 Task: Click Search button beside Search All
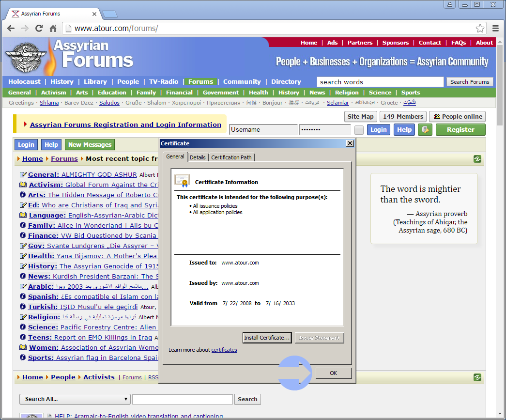(x=247, y=399)
